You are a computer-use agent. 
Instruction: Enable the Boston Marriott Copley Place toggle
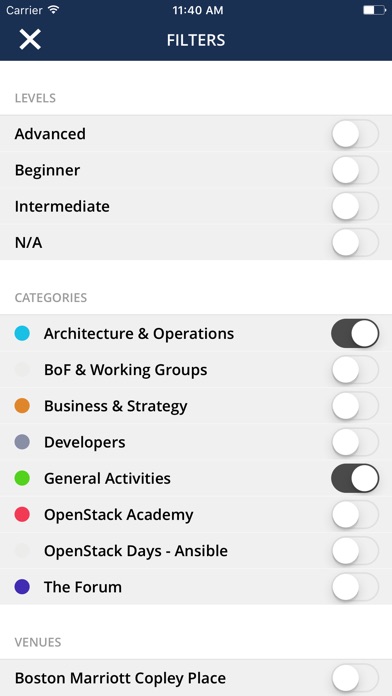[355, 678]
